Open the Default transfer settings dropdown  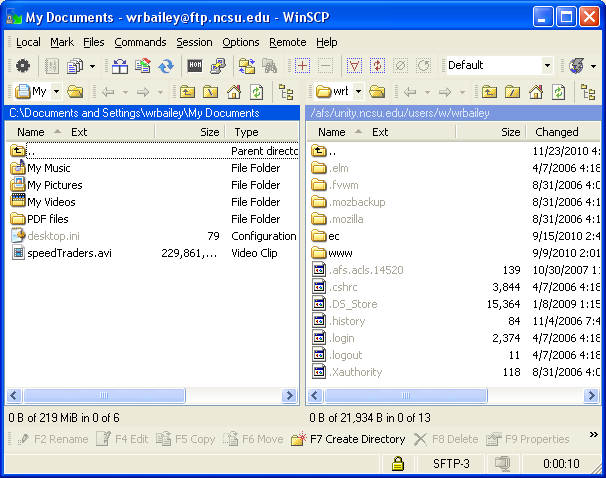point(547,65)
